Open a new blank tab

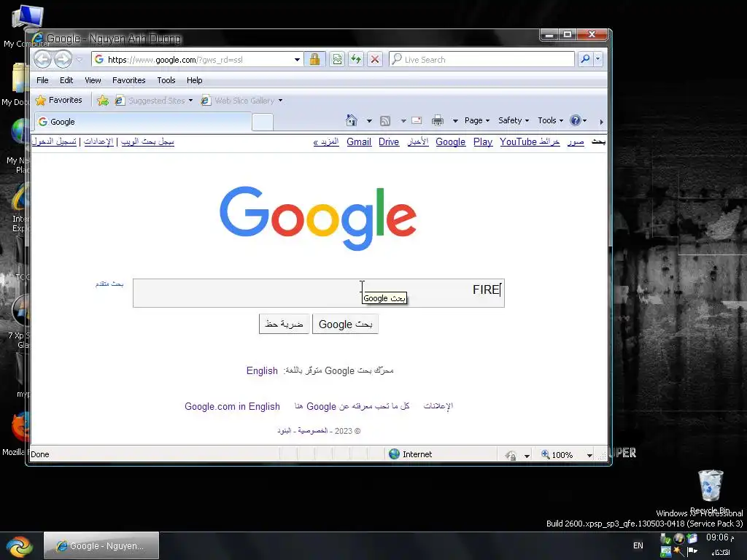263,122
